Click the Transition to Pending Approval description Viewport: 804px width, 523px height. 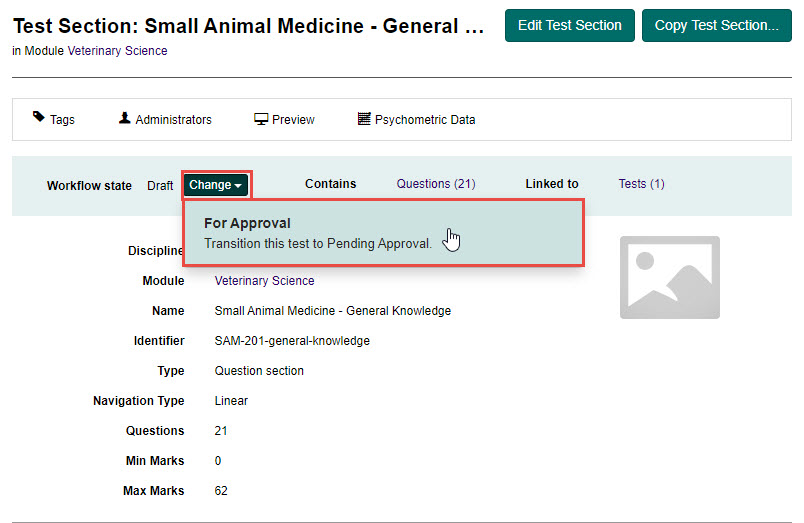point(318,243)
